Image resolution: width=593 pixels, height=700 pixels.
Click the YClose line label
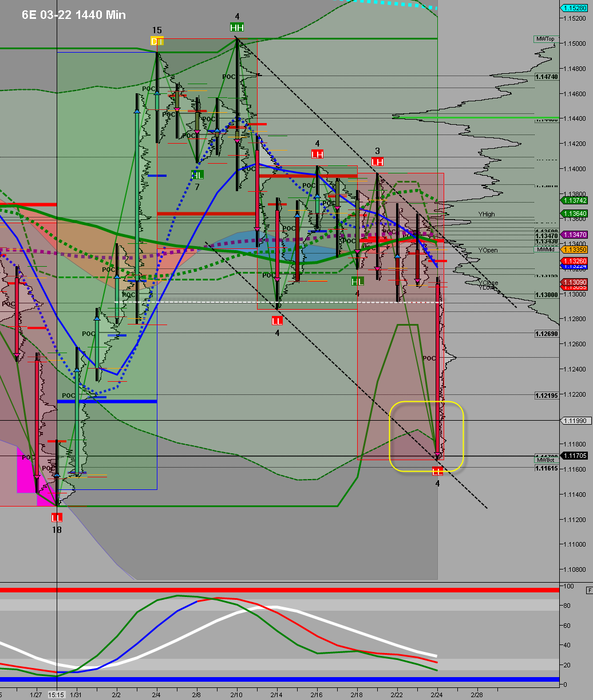(488, 283)
